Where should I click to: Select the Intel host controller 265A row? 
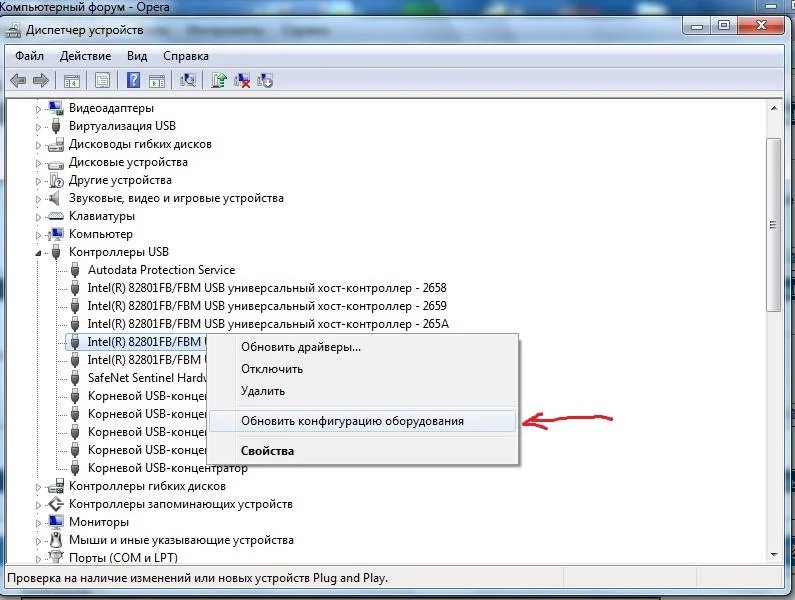click(x=268, y=324)
